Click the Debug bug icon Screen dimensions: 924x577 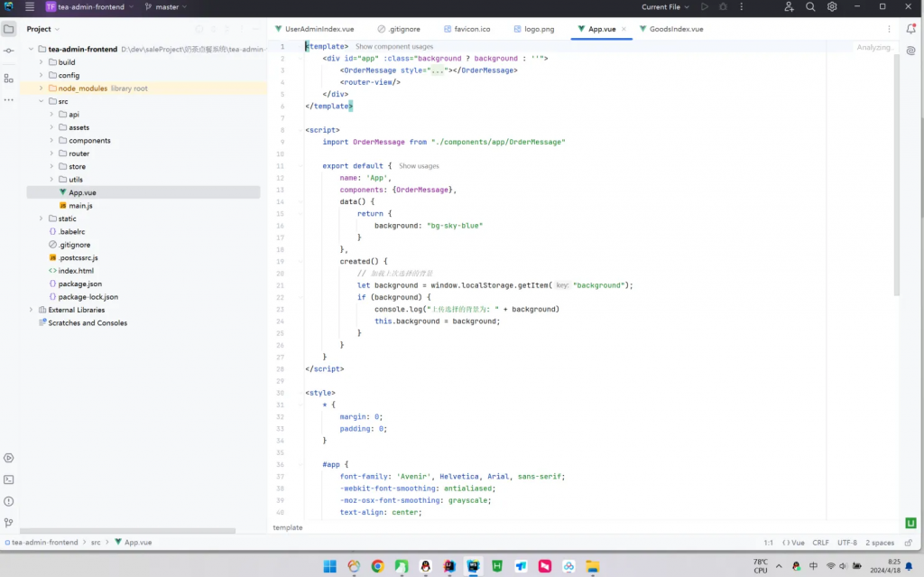pos(723,7)
